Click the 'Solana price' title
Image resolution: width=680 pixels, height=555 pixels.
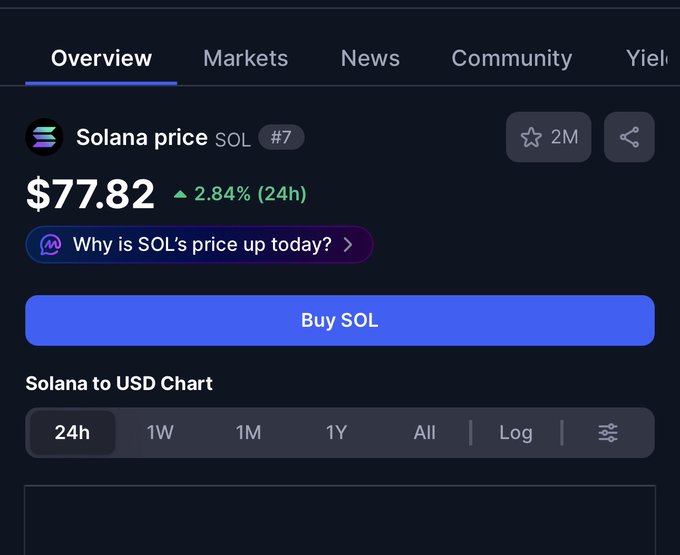[142, 137]
